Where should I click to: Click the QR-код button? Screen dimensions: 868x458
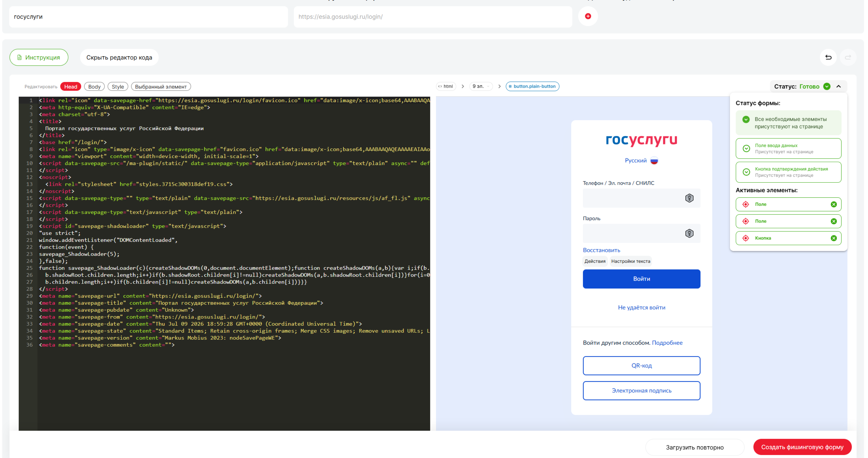tap(641, 366)
